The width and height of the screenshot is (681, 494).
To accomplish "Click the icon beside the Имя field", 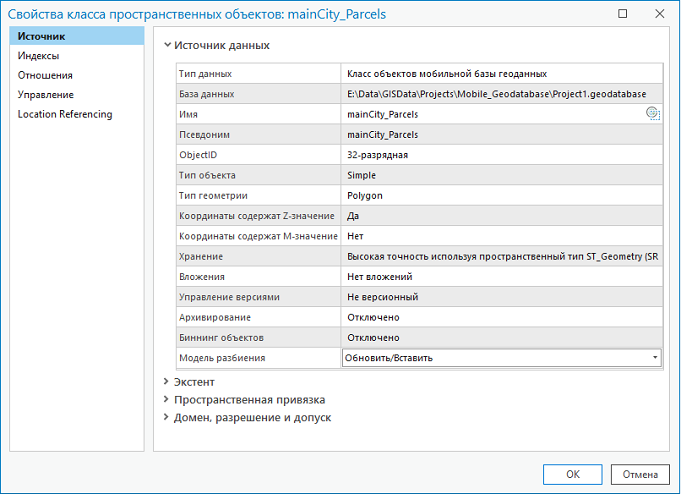I will tap(652, 114).
